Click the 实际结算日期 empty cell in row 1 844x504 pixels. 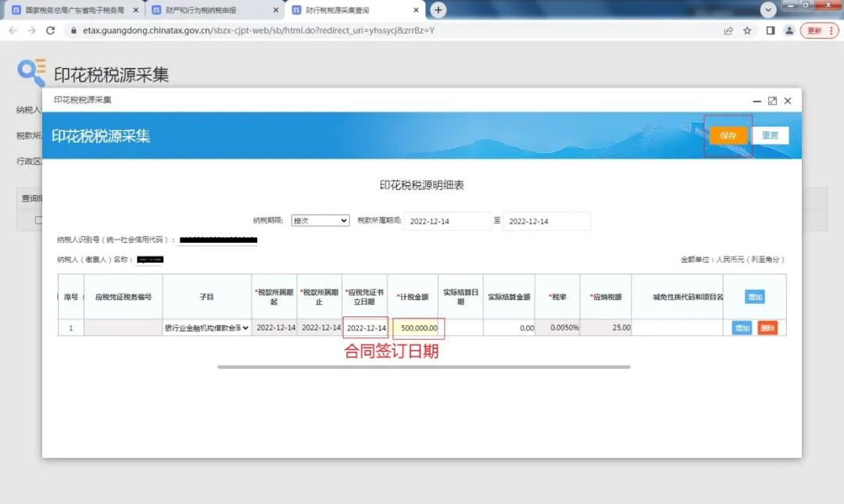pyautogui.click(x=460, y=328)
